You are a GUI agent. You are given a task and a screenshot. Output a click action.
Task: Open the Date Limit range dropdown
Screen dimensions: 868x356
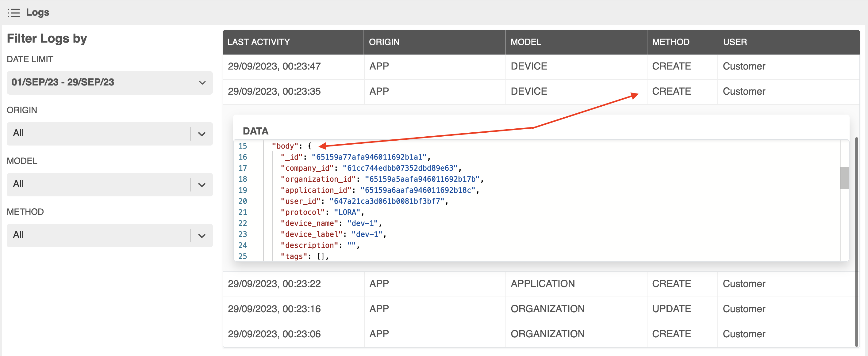click(109, 82)
